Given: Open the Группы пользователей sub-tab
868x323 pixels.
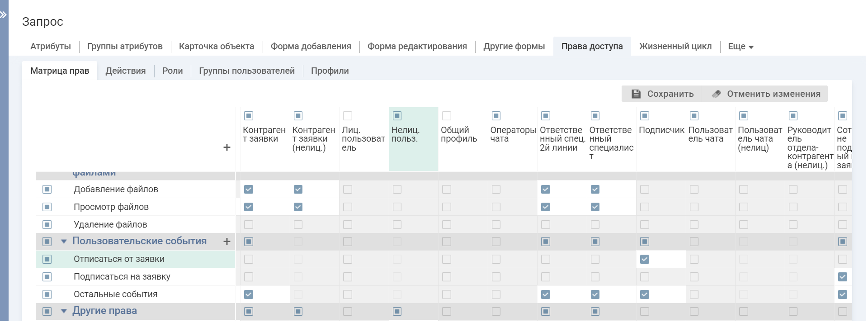Looking at the screenshot, I should click(x=247, y=71).
